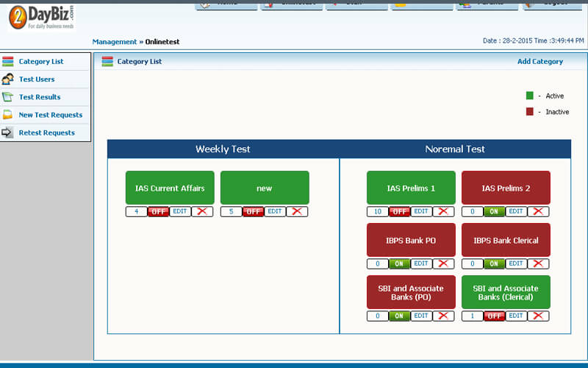Delete IAS Prelims 2 using red X
Image resolution: width=588 pixels, height=368 pixels.
pos(538,211)
